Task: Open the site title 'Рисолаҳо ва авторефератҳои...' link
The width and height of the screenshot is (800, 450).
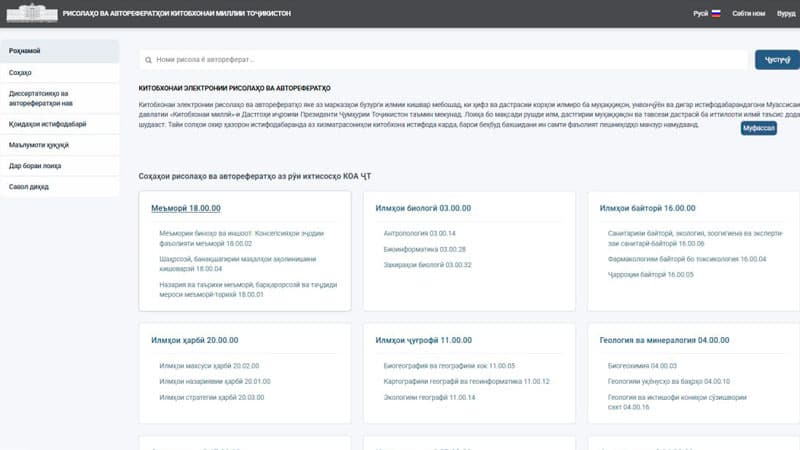Action: point(177,14)
